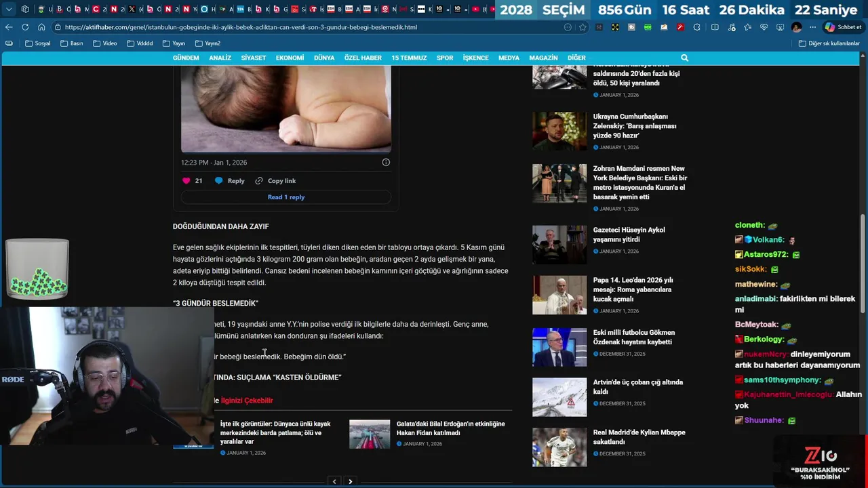Open the workspaces icon beside tab strip

(25, 9)
